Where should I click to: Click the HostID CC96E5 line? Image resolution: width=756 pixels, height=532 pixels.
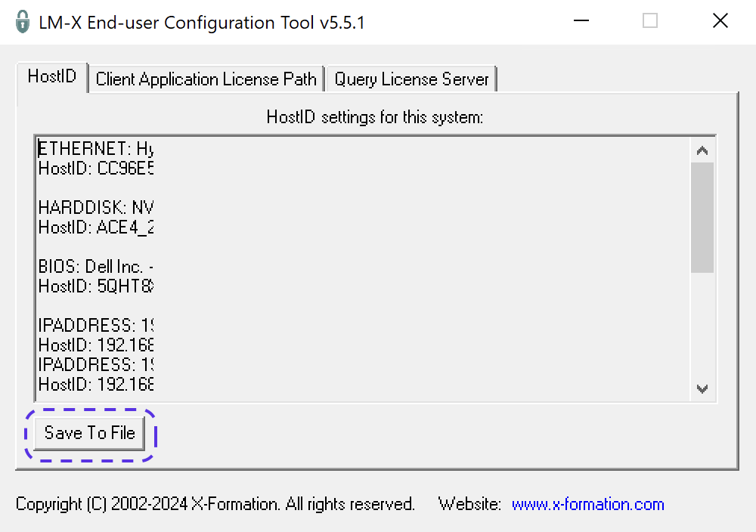pos(95,168)
